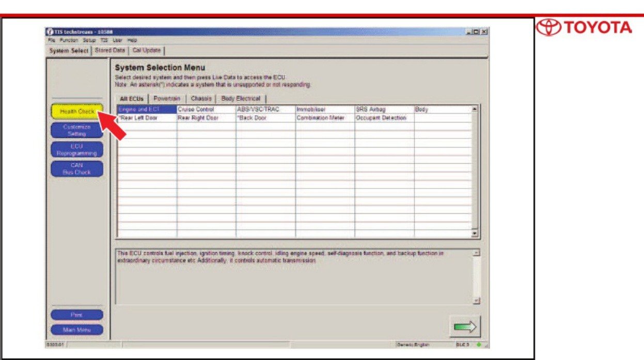Image resolution: width=644 pixels, height=360 pixels.
Task: Select the Body system cell
Action: click(443, 109)
